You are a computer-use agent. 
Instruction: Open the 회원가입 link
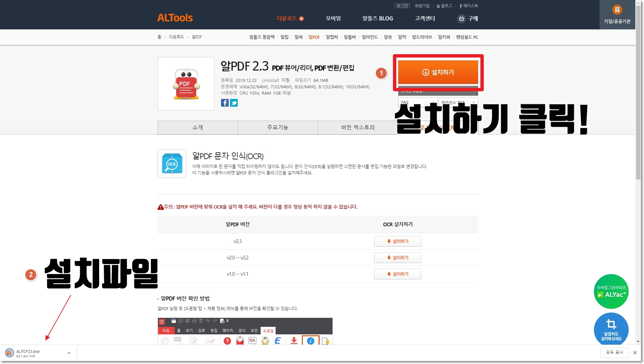coord(422,6)
